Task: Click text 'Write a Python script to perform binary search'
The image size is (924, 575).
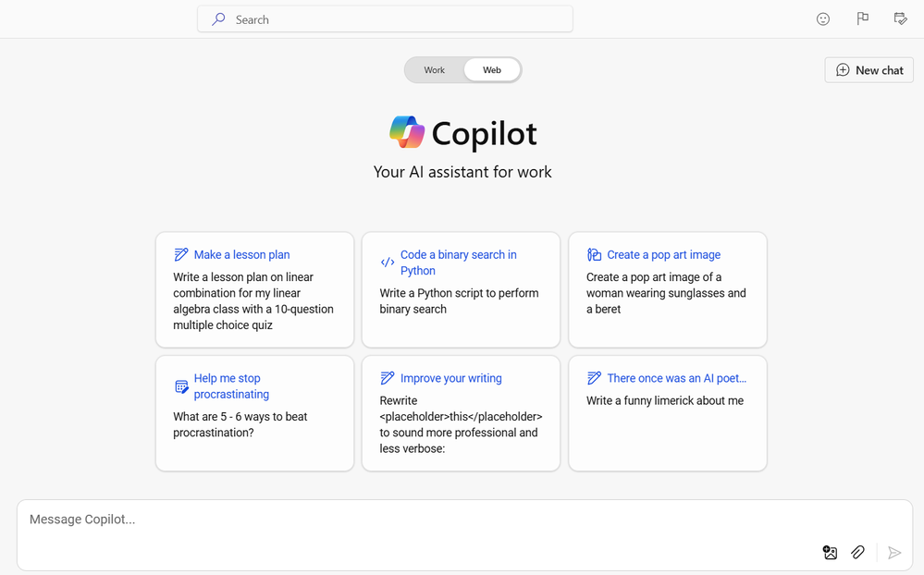Action: pos(459,301)
